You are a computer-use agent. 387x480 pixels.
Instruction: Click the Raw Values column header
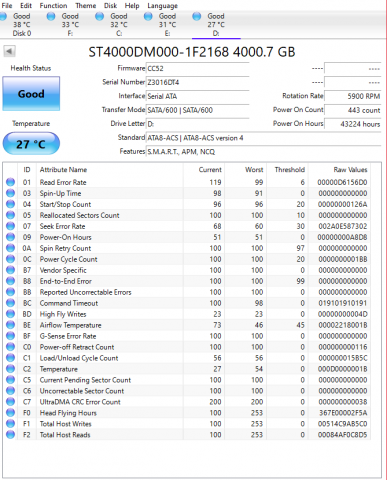(x=350, y=170)
